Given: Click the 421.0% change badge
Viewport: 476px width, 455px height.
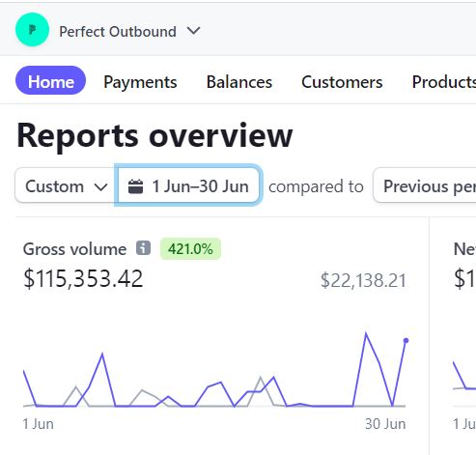Looking at the screenshot, I should [x=190, y=248].
